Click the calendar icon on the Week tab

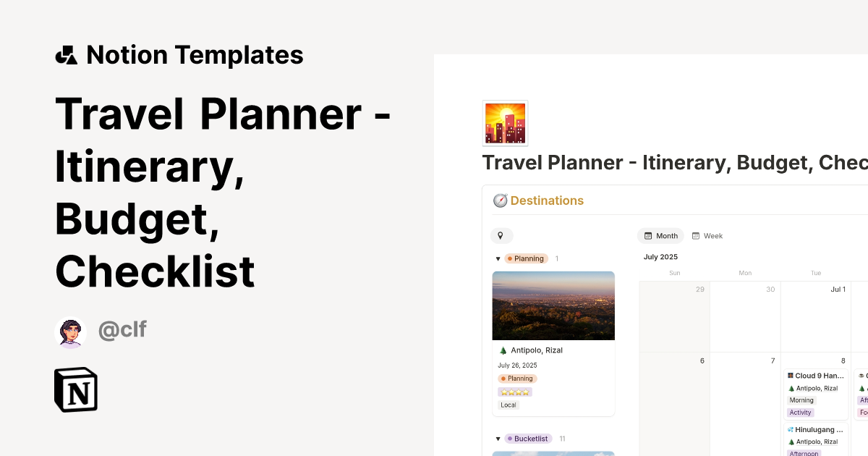coord(696,236)
